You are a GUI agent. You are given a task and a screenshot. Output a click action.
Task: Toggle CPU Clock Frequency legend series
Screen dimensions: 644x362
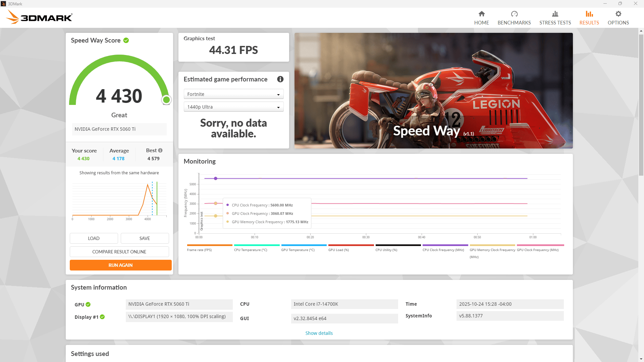pyautogui.click(x=445, y=248)
